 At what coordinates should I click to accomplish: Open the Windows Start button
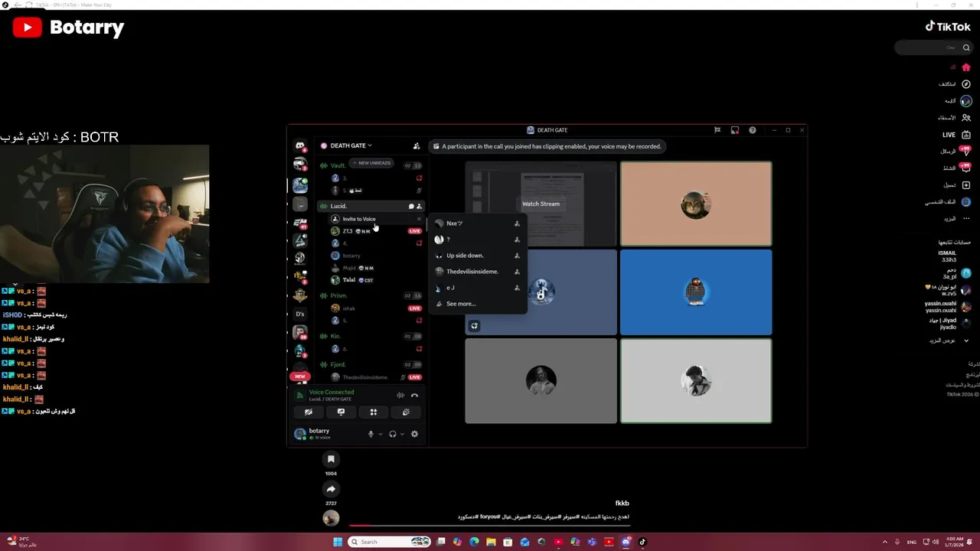[x=338, y=542]
